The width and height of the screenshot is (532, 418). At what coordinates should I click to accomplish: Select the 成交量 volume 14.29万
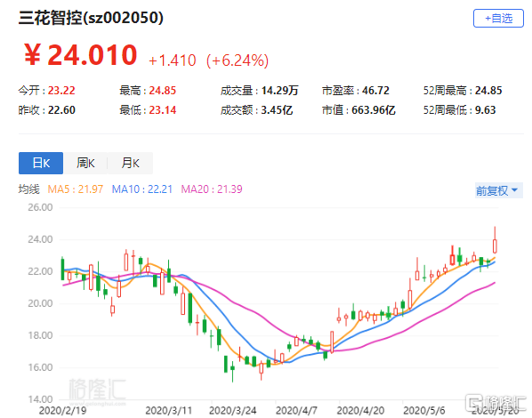[279, 91]
